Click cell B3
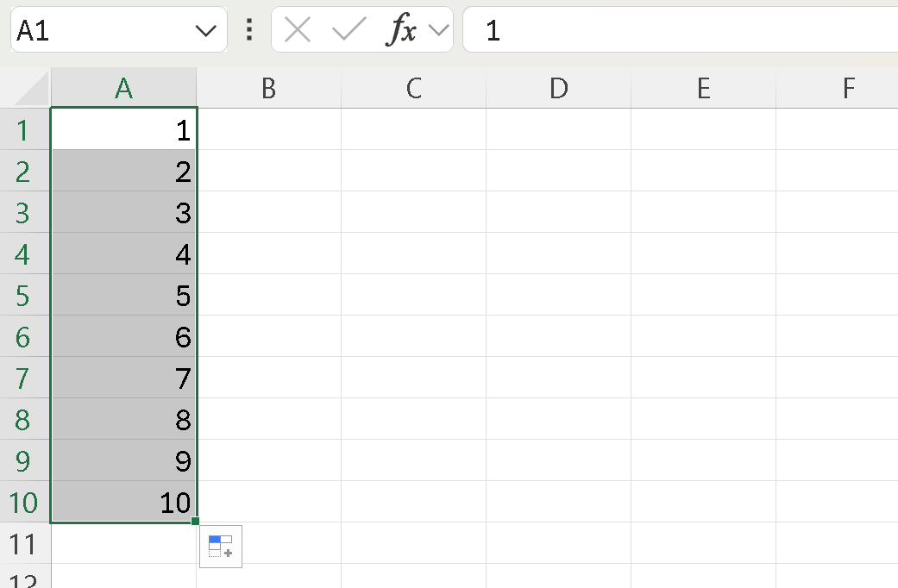 pos(268,213)
